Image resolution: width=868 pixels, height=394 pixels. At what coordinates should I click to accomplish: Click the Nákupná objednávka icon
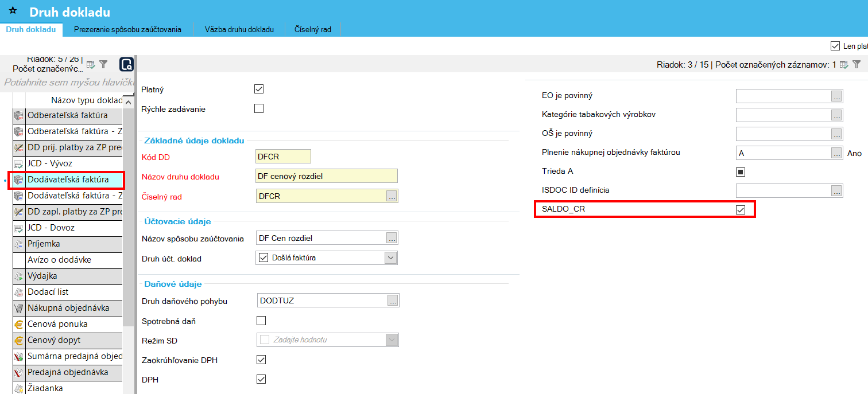[18, 308]
